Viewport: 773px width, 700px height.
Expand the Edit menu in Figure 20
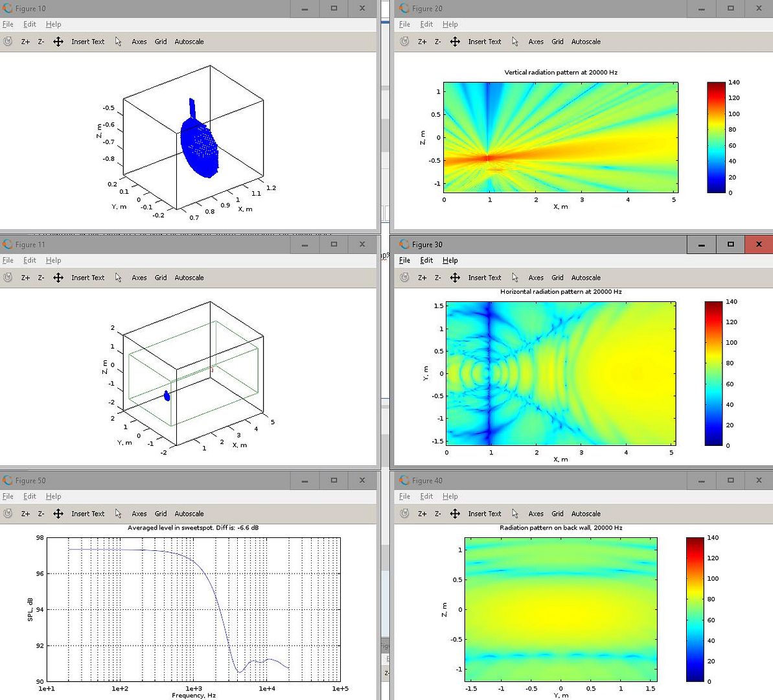pos(426,24)
